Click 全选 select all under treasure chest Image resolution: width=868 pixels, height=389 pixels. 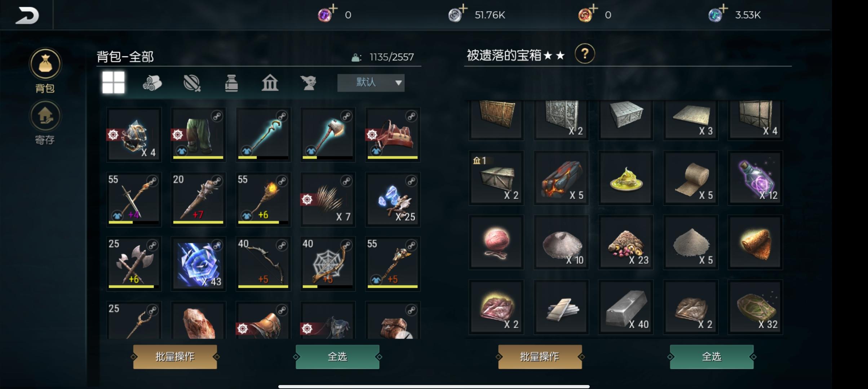[x=712, y=357]
